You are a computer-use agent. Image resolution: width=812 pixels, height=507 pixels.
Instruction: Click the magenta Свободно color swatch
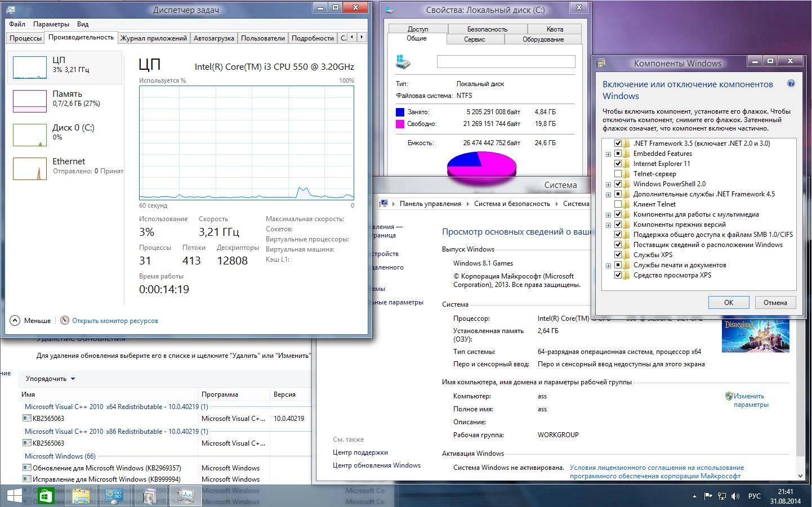(400, 124)
